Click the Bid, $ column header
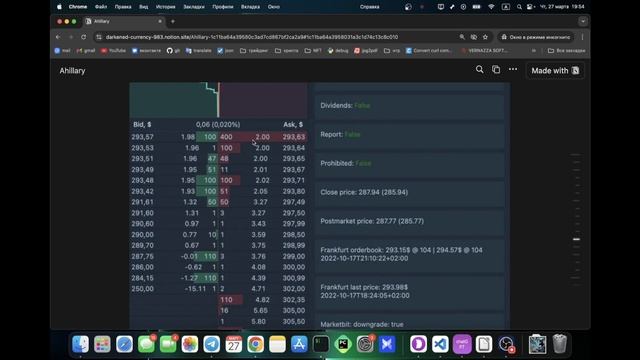 pyautogui.click(x=142, y=124)
